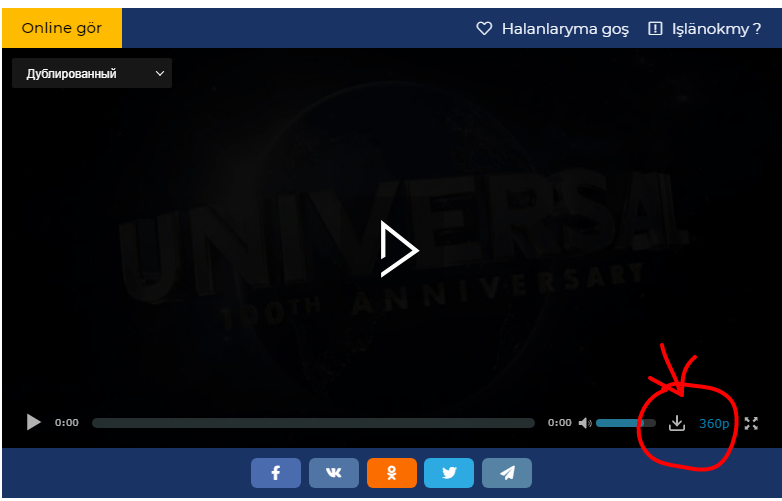
Task: Share on Facebook
Action: point(276,473)
